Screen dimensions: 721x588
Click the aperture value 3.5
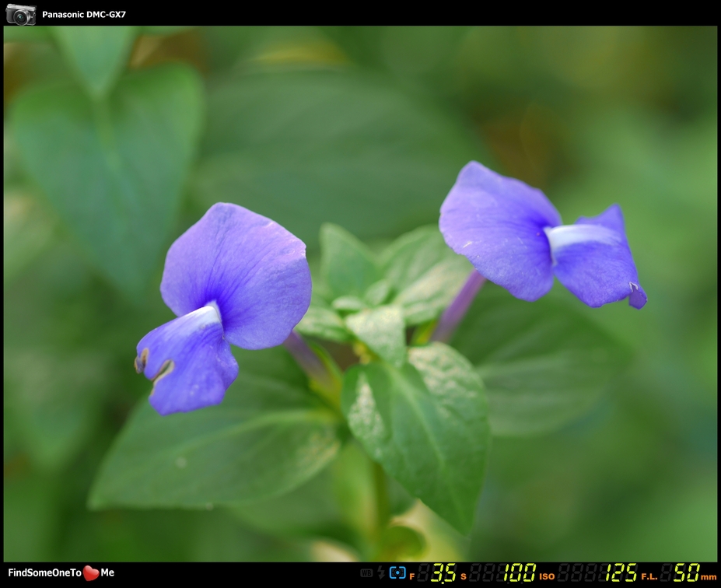click(x=443, y=572)
